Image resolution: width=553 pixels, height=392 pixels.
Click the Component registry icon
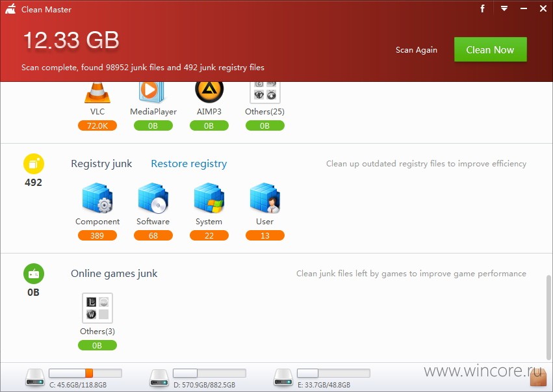click(97, 198)
